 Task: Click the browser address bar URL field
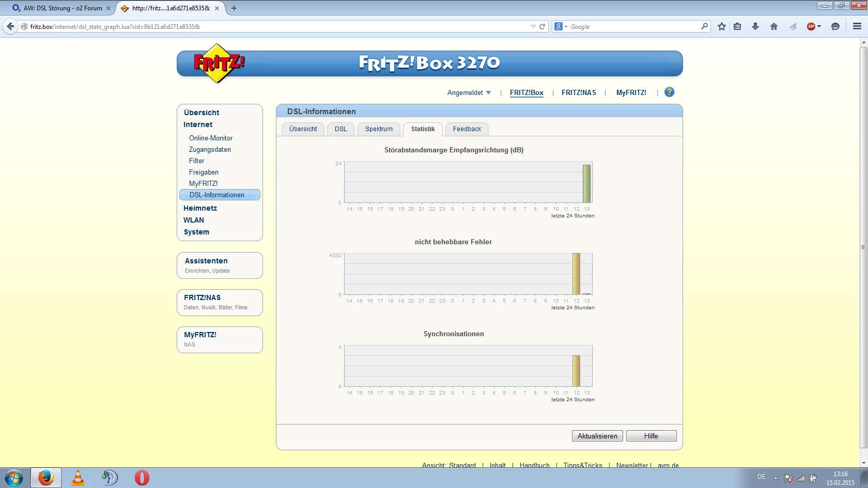click(279, 26)
